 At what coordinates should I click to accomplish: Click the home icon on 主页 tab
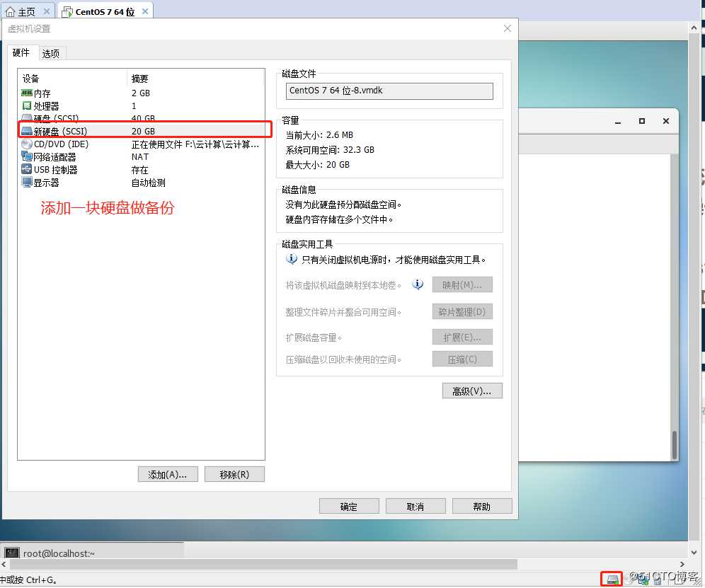click(x=10, y=12)
